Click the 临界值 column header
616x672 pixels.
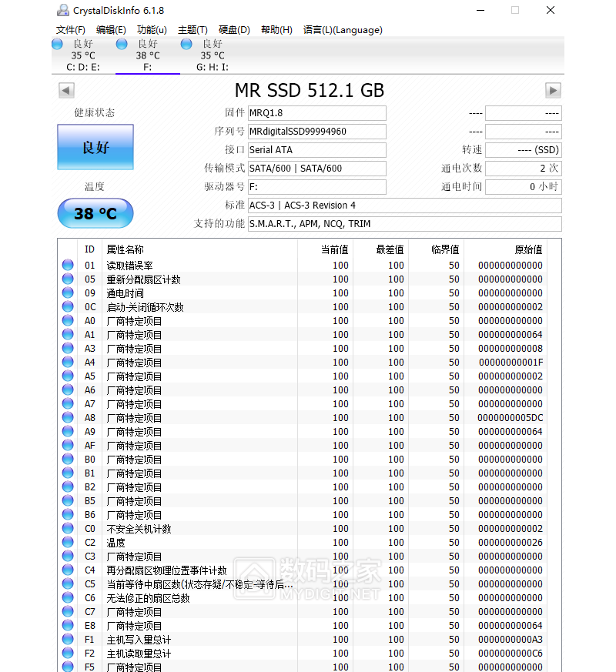tap(436, 249)
